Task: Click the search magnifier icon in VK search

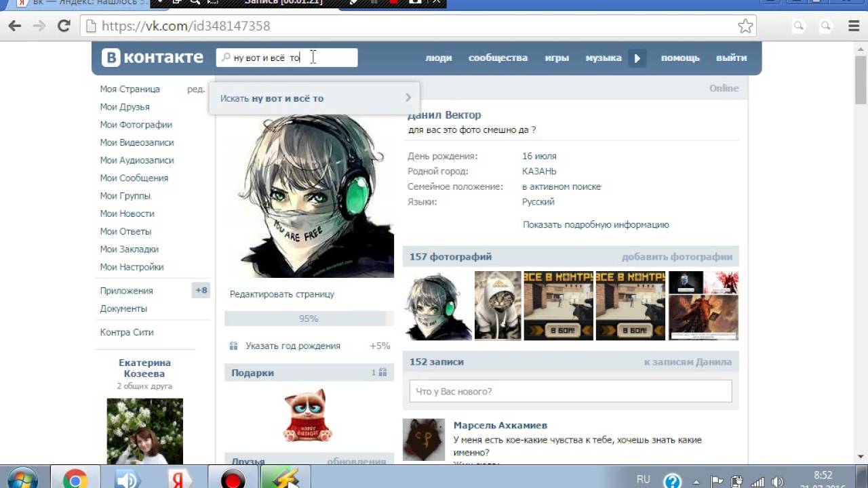Action: click(x=226, y=58)
